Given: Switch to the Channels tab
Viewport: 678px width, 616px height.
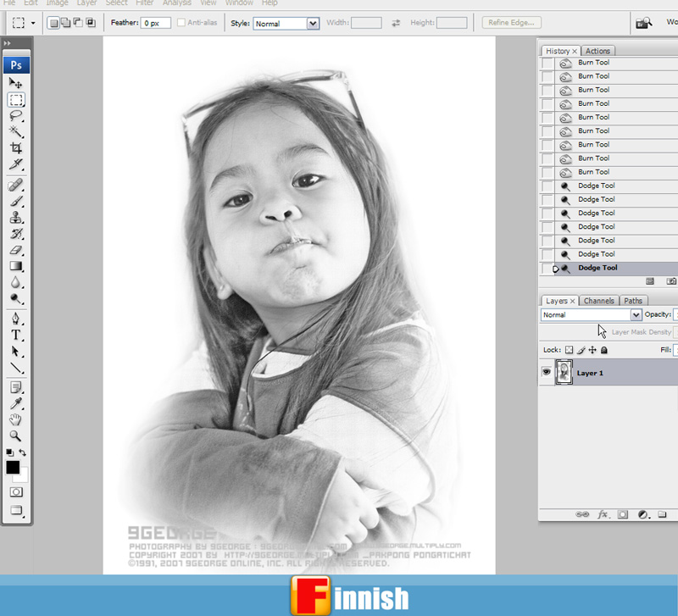Looking at the screenshot, I should 599,301.
